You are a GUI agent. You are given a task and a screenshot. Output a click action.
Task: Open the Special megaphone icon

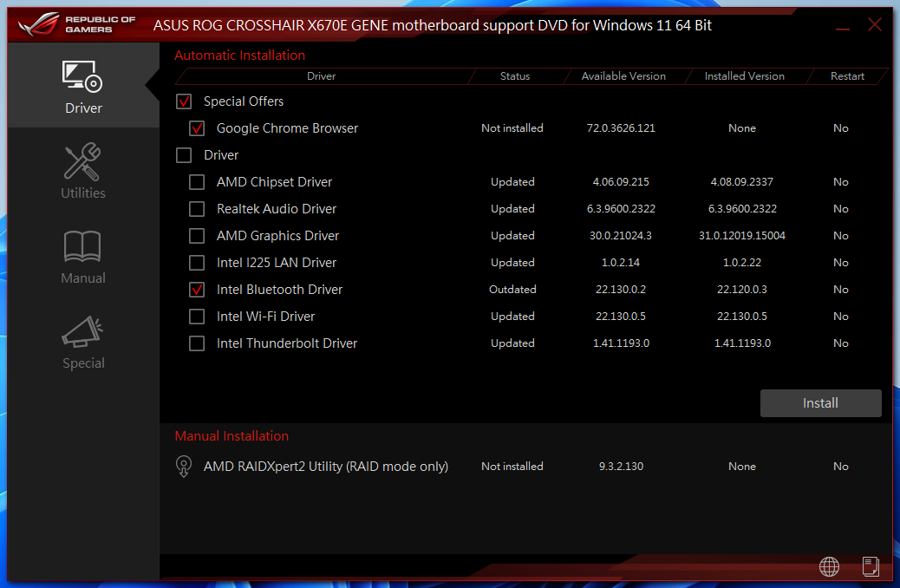coord(82,331)
